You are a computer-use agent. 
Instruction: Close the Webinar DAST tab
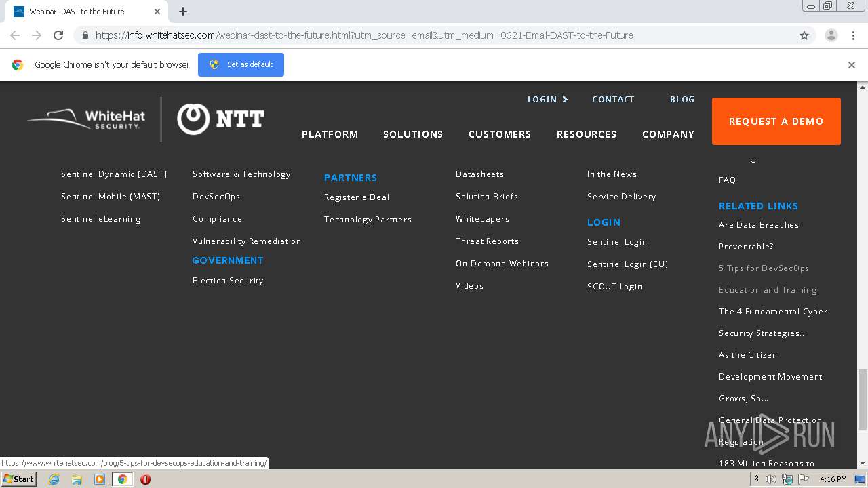coord(157,12)
